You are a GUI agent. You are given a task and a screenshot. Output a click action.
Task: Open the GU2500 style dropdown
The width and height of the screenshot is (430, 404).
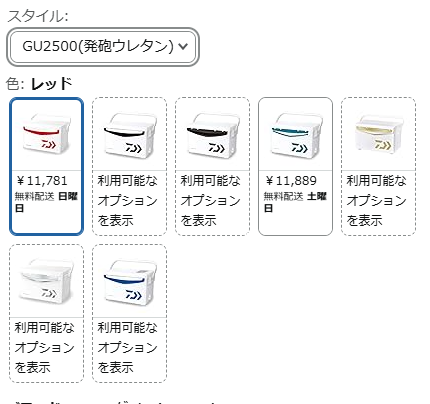pos(103,47)
